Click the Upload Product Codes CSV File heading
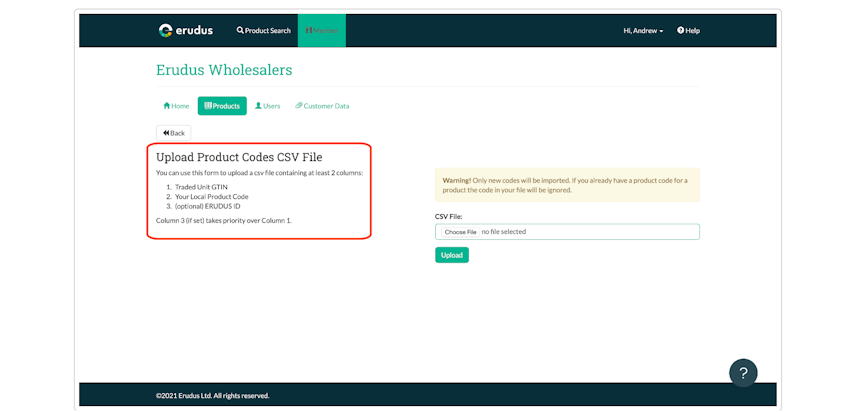 pos(239,157)
